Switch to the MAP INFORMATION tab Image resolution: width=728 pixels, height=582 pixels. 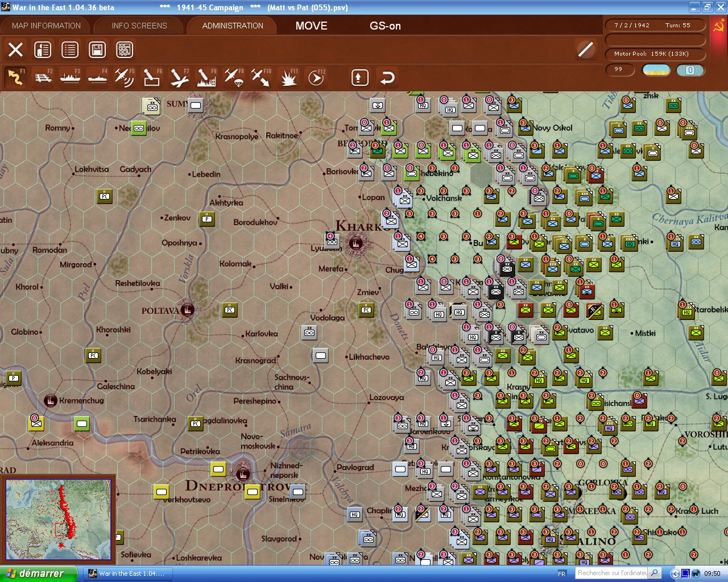coord(47,26)
